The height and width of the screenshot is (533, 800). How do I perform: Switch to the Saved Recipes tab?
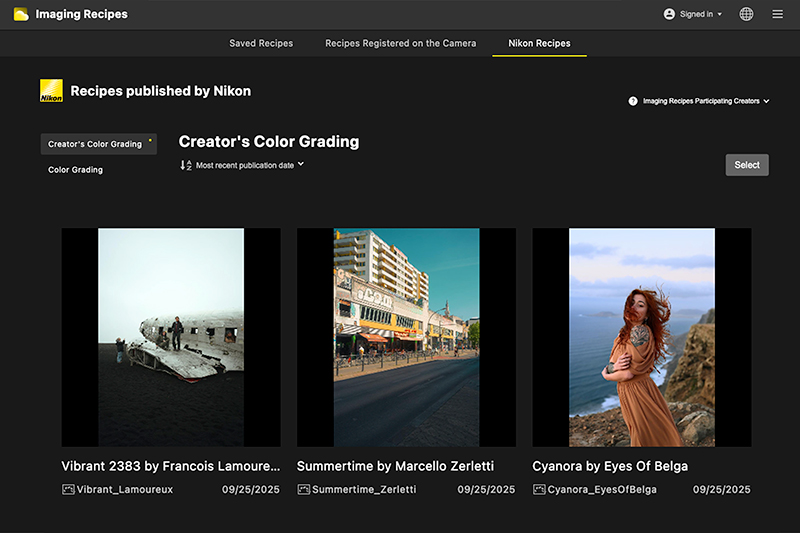click(261, 44)
